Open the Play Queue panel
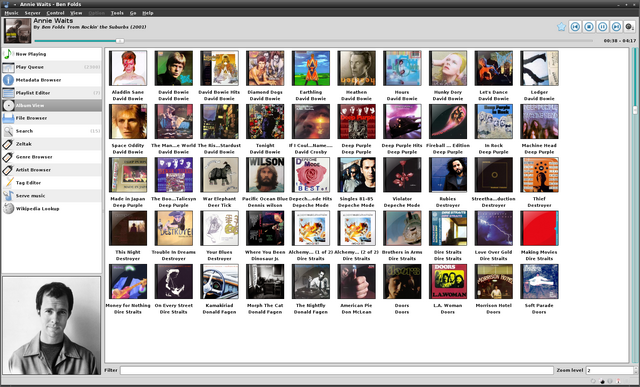 (x=51, y=67)
